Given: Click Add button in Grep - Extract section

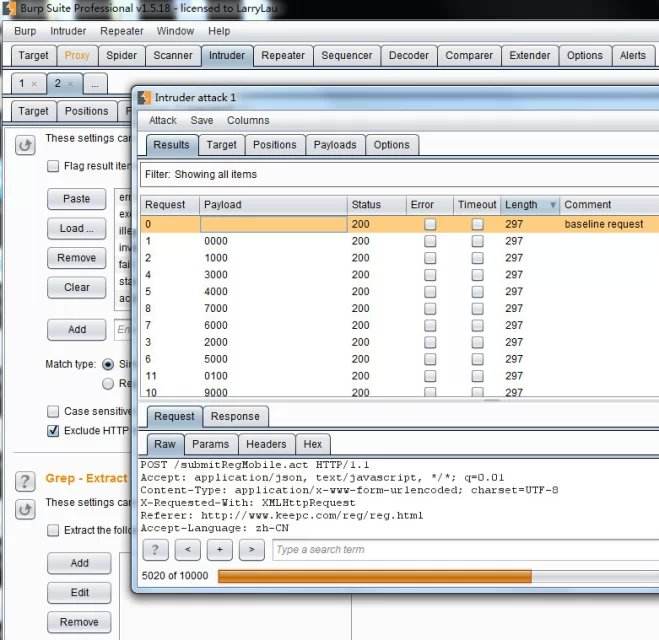Looking at the screenshot, I should (x=79, y=563).
